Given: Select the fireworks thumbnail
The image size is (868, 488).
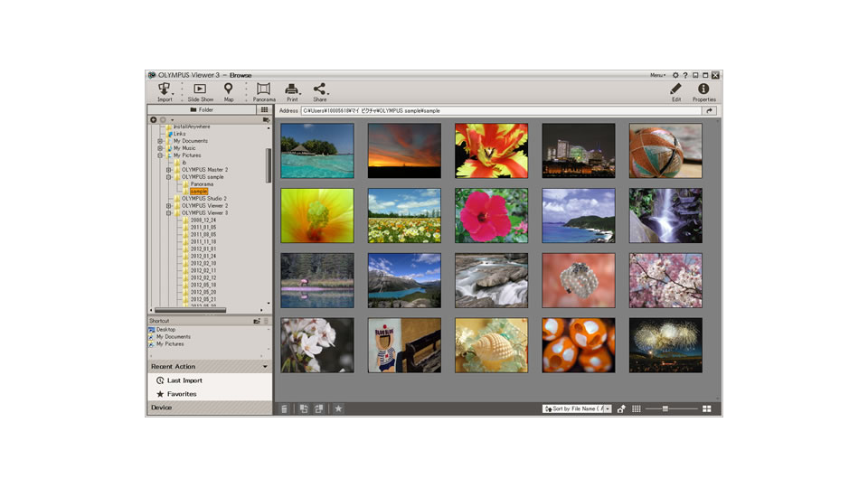Looking at the screenshot, I should click(665, 345).
